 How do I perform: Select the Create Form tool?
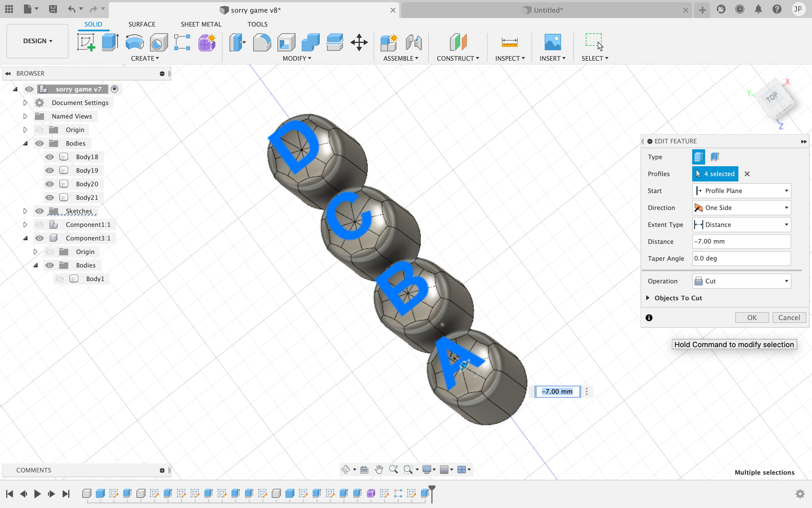click(x=207, y=42)
